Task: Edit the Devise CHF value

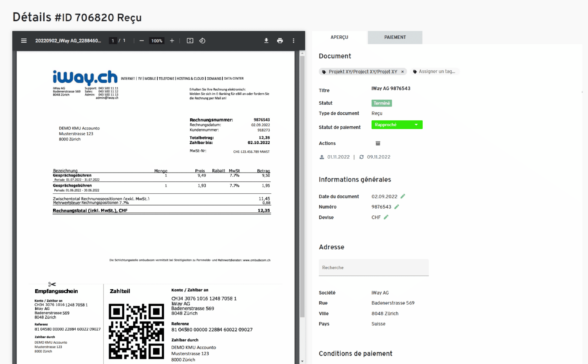Action: click(386, 217)
